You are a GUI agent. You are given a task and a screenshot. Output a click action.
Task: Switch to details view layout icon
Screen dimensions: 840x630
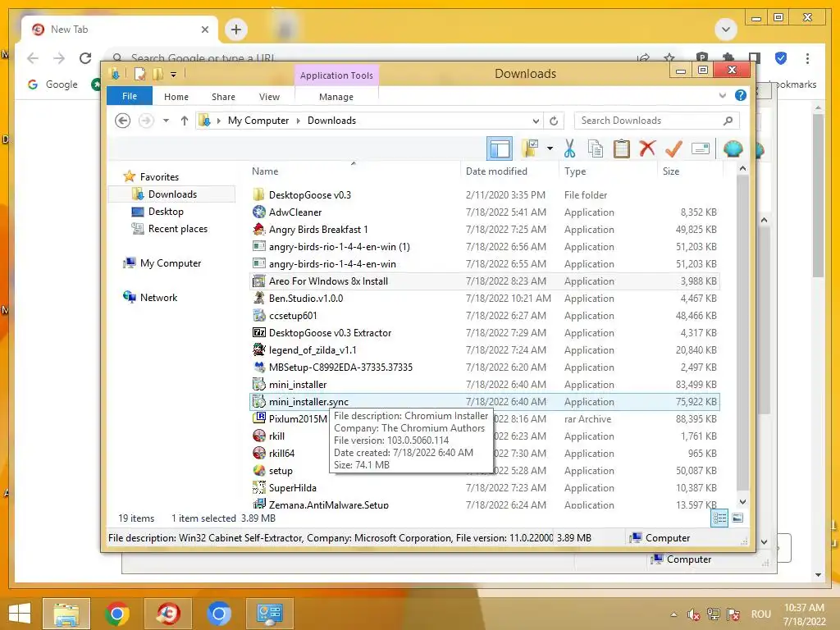719,518
